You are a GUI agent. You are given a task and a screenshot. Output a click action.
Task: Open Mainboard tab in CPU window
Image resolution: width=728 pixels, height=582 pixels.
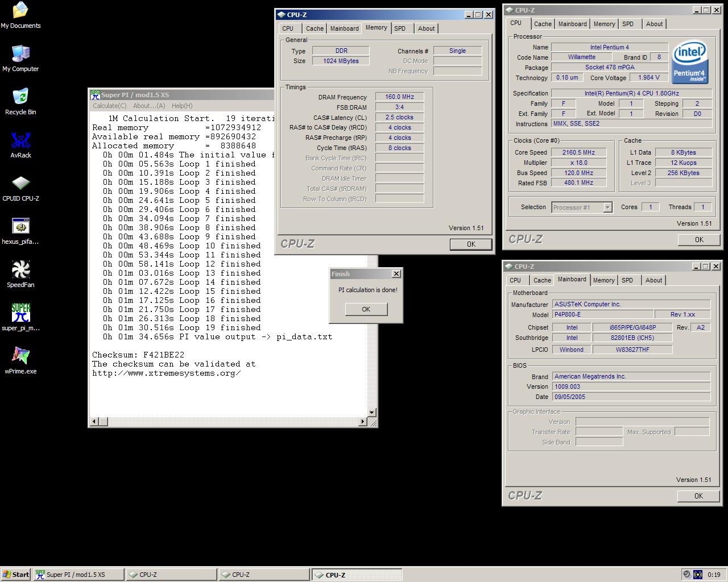pos(572,24)
